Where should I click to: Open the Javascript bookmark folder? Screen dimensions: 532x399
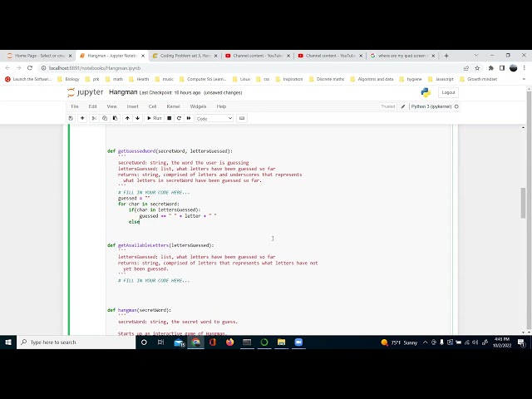(x=441, y=79)
